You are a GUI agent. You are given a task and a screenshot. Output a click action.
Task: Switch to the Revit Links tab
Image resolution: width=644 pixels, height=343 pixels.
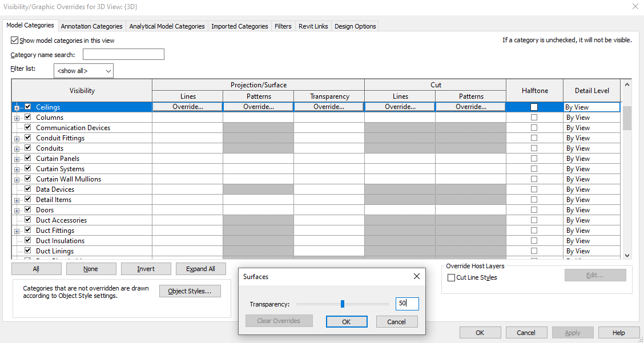pos(313,26)
